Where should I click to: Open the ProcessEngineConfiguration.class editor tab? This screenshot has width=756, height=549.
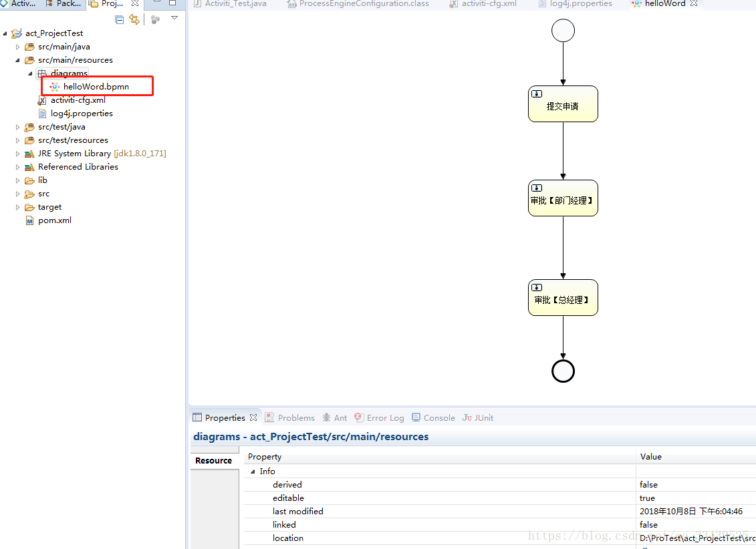click(358, 4)
